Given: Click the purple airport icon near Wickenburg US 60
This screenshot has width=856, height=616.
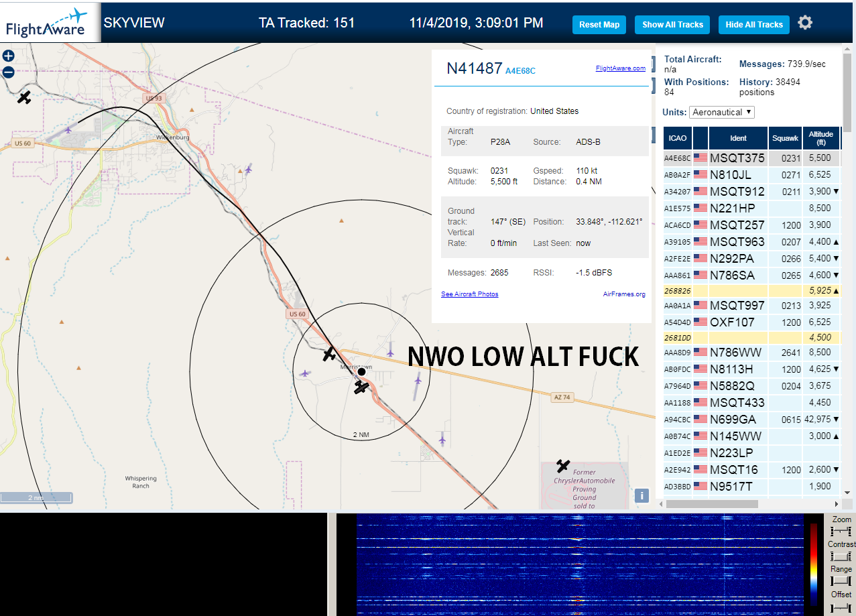Looking at the screenshot, I should click(x=69, y=129).
